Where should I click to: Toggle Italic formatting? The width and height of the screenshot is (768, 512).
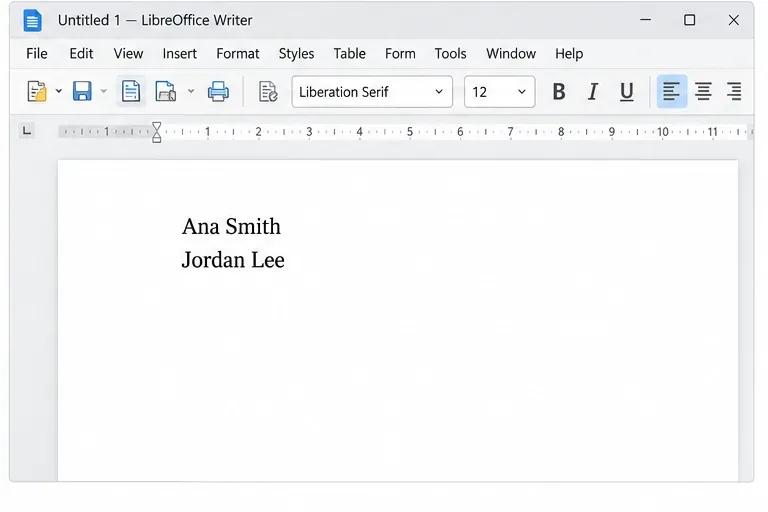point(593,92)
